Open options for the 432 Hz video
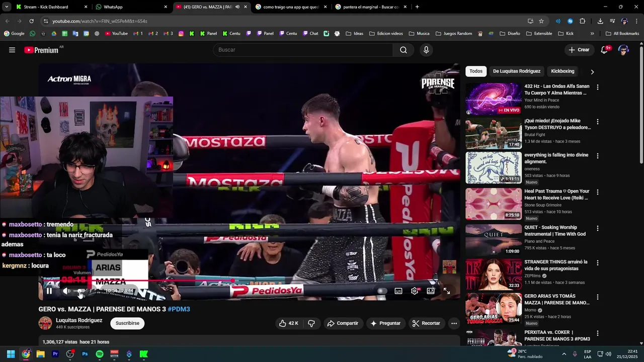Image resolution: width=644 pixels, height=362 pixels. (598, 87)
